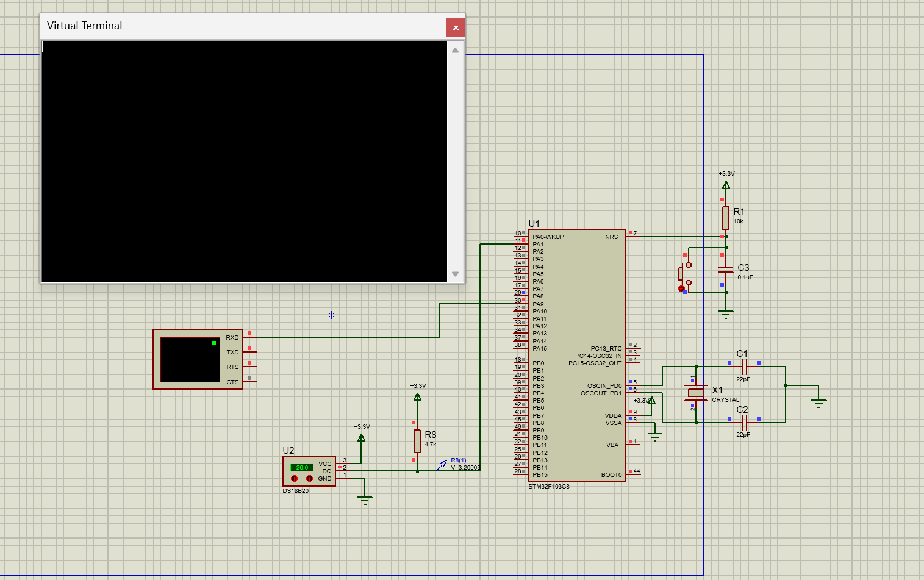
Task: Click the Virtual Terminal scroll up arrow
Action: [x=455, y=51]
